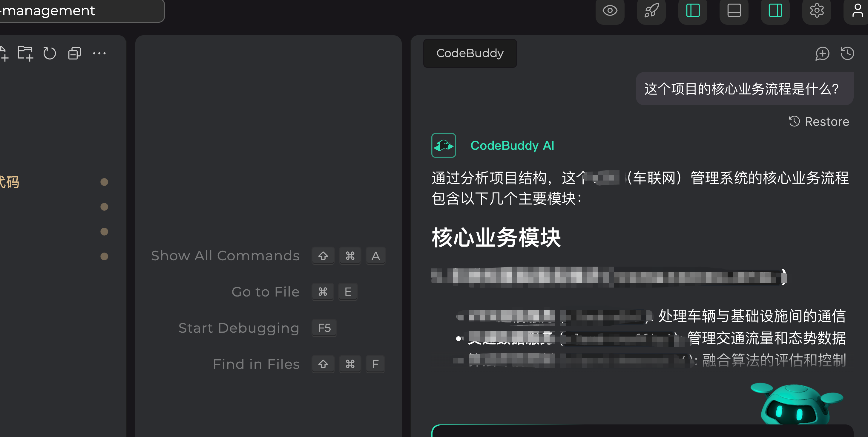Click the user question message bubble
The image size is (868, 437).
744,89
